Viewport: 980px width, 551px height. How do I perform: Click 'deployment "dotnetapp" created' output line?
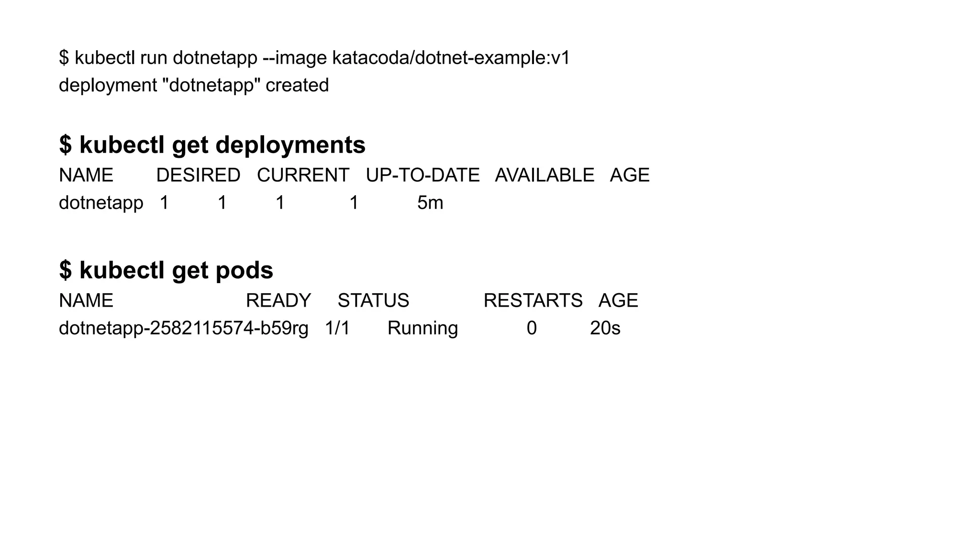[194, 86]
